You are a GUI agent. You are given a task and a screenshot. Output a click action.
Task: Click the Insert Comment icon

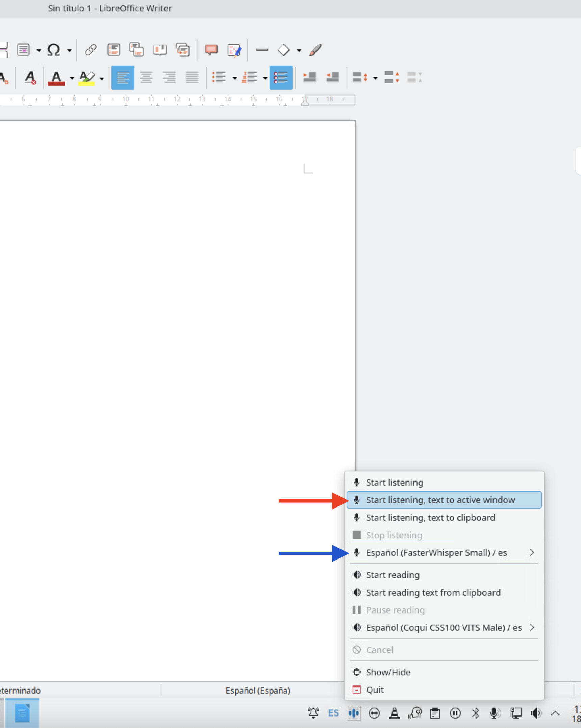point(211,50)
